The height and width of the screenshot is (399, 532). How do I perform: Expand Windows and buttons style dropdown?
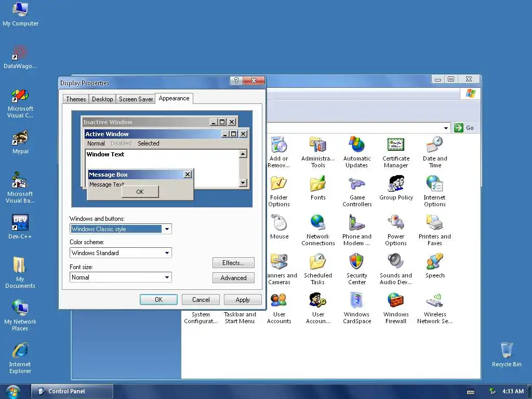[167, 229]
